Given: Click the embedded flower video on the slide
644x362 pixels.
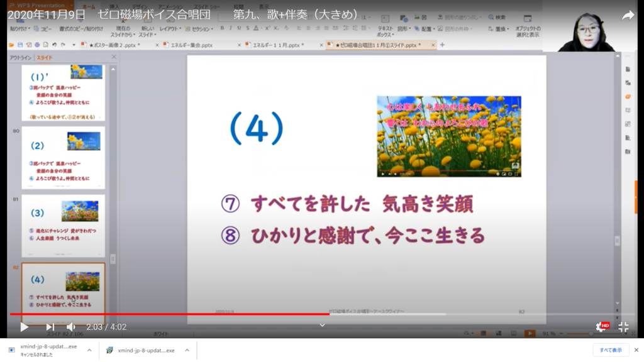Looking at the screenshot, I should [449, 136].
